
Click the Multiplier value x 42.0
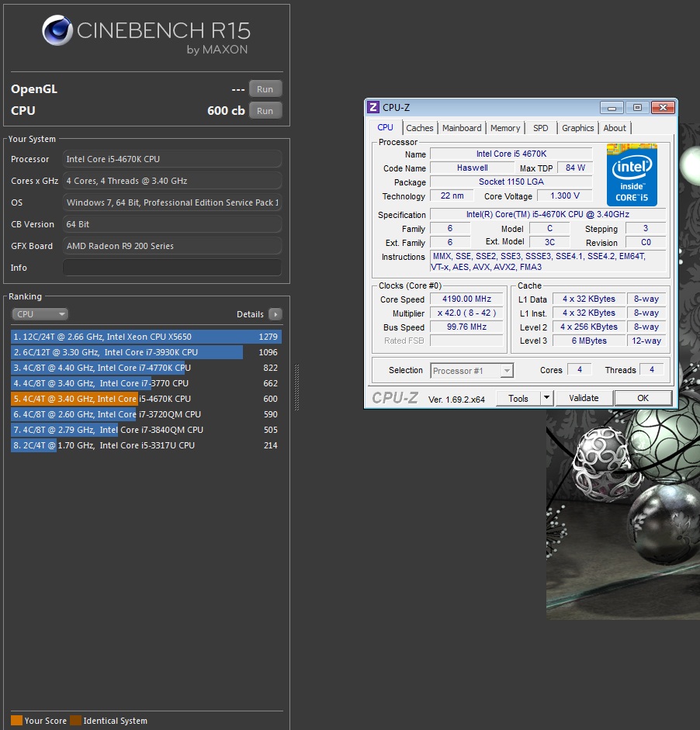pos(466,313)
